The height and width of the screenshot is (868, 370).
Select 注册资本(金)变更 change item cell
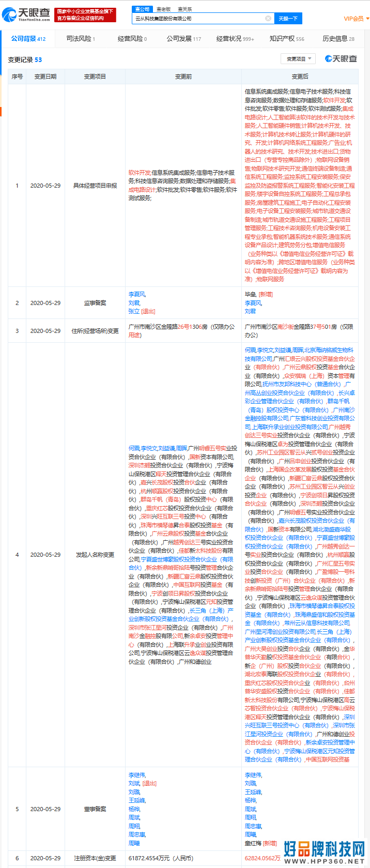(x=95, y=858)
